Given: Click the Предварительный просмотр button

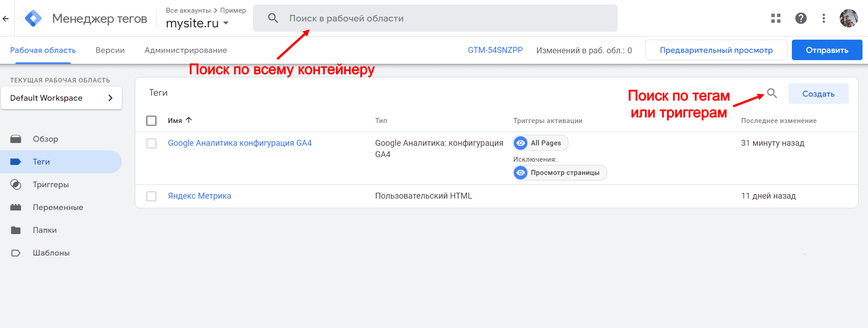Looking at the screenshot, I should coord(716,50).
